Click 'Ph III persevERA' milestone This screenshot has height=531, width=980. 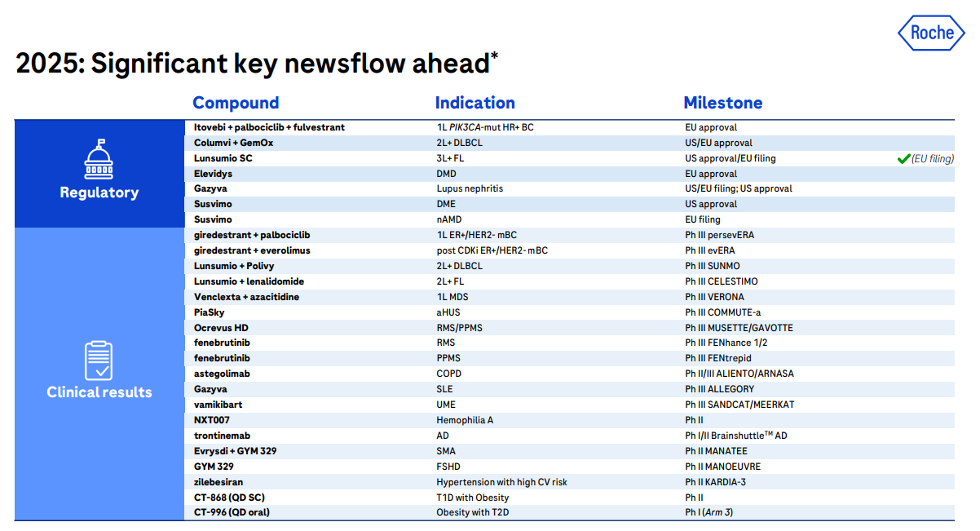tap(720, 235)
